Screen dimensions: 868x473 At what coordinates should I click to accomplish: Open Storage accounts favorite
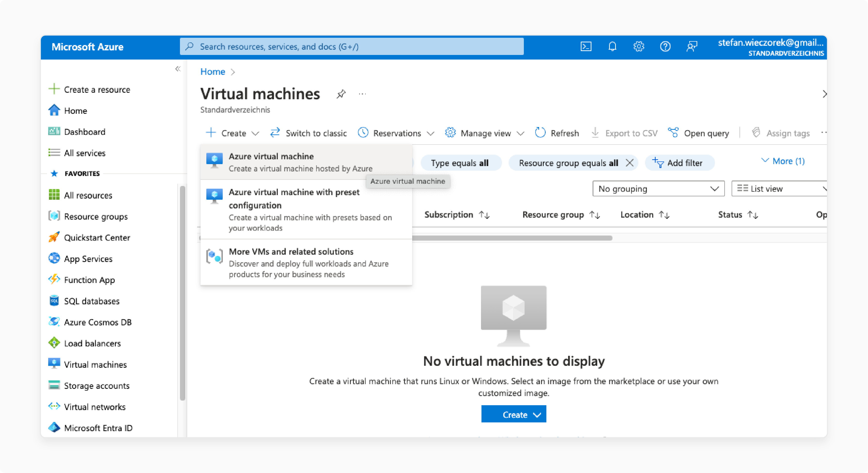89,386
